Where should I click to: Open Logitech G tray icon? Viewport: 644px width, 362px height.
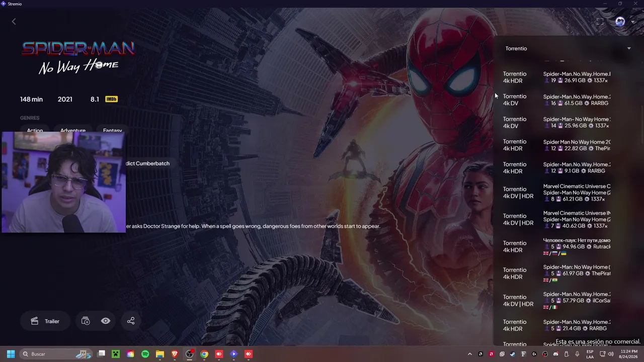click(534, 354)
